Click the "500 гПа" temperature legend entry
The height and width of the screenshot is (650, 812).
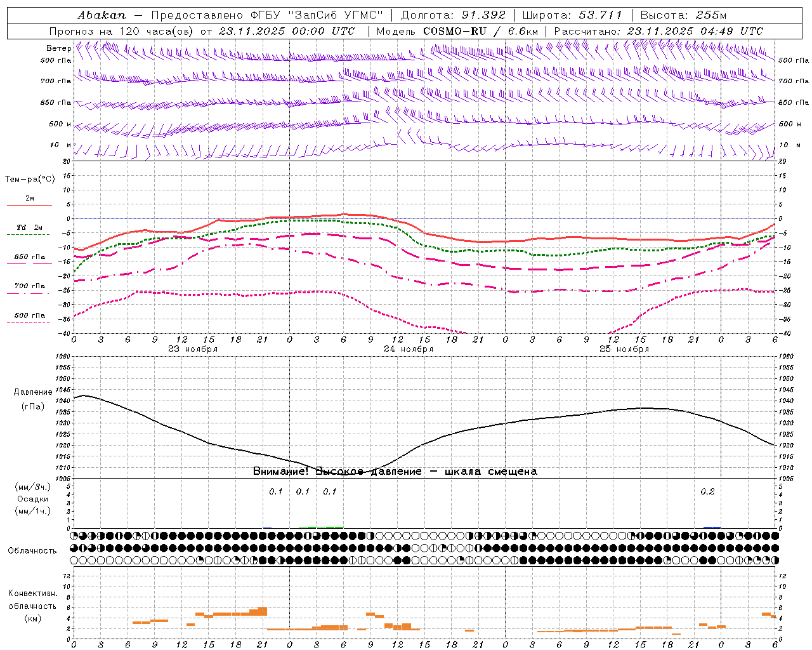[29, 315]
